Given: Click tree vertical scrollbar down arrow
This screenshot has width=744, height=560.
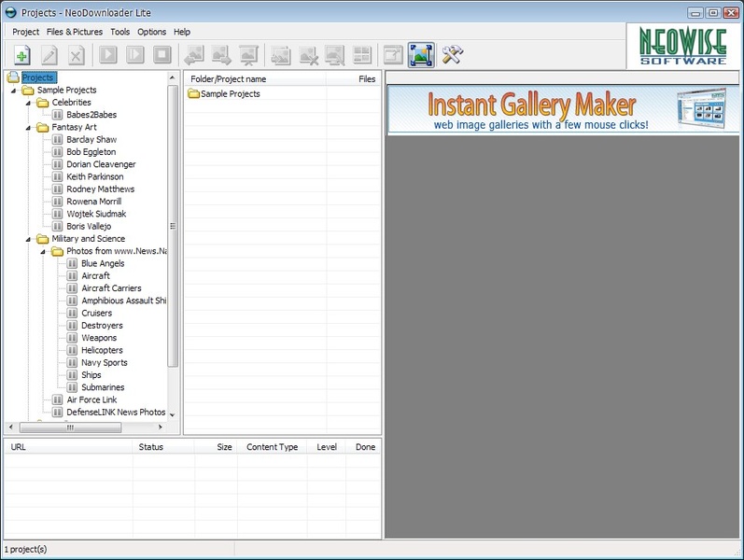Looking at the screenshot, I should [x=173, y=414].
